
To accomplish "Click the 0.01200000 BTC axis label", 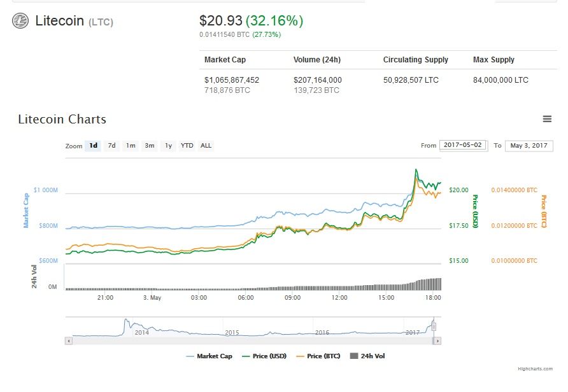I will coord(514,225).
